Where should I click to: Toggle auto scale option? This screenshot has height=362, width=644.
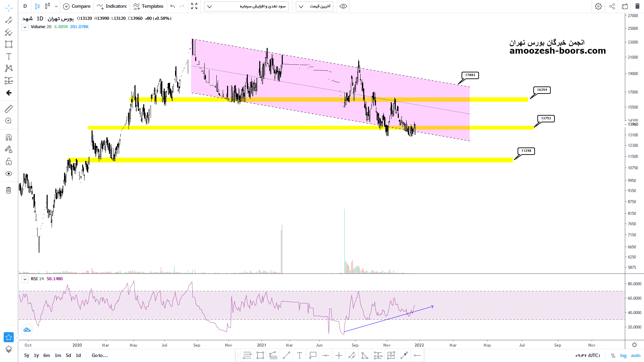[636, 355]
